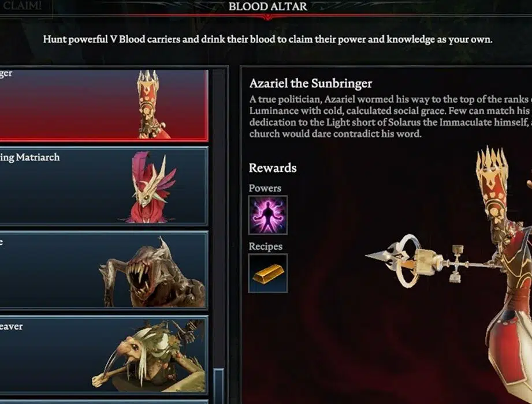Click the Blood Altar title header
The width and height of the screenshot is (532, 404).
click(267, 6)
